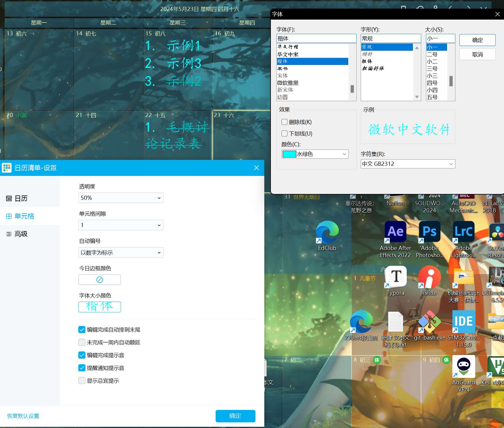Screen dimensions: 504x428
Task: Open AdGuard VPN desktop icon
Action: [463, 367]
